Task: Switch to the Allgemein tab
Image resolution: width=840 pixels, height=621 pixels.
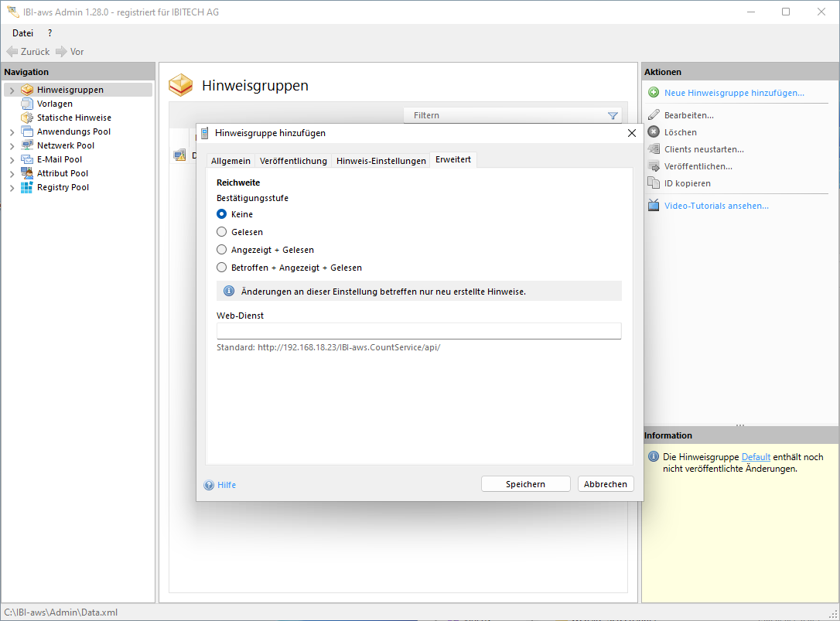Action: point(230,161)
